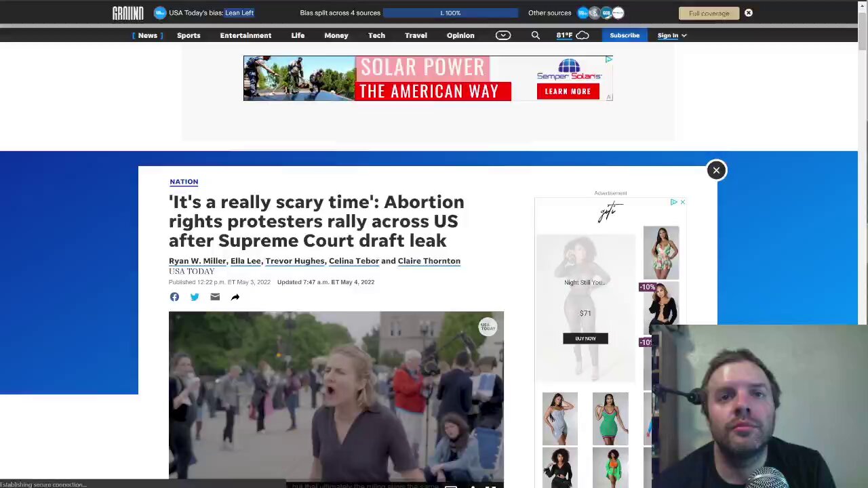The width and height of the screenshot is (868, 488).
Task: Open the site search magnifier
Action: 536,35
